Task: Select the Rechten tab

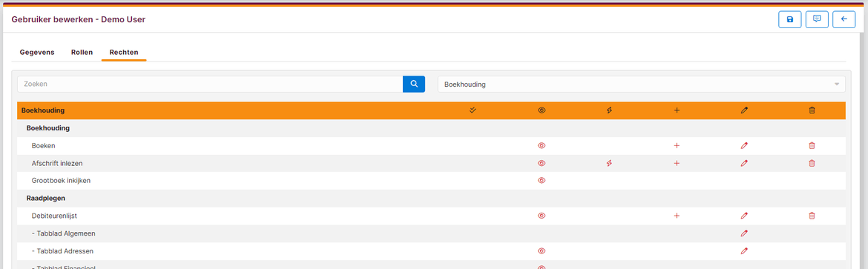Action: click(x=124, y=53)
